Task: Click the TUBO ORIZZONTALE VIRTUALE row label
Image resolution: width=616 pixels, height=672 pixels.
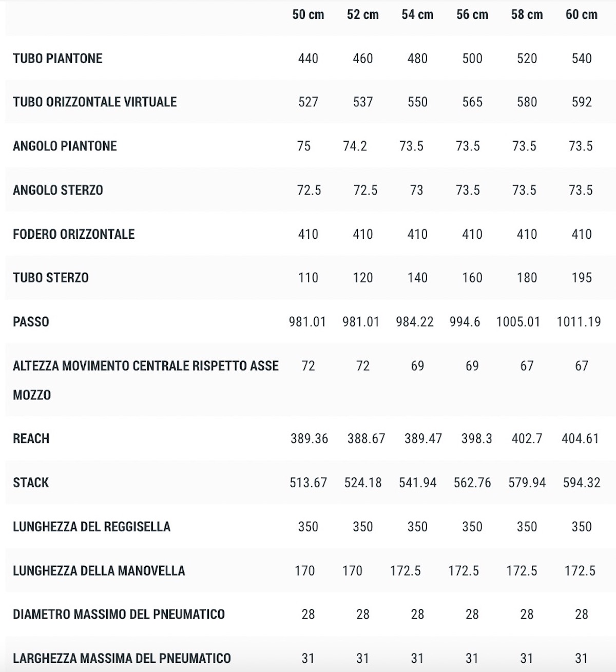Action: (x=94, y=102)
